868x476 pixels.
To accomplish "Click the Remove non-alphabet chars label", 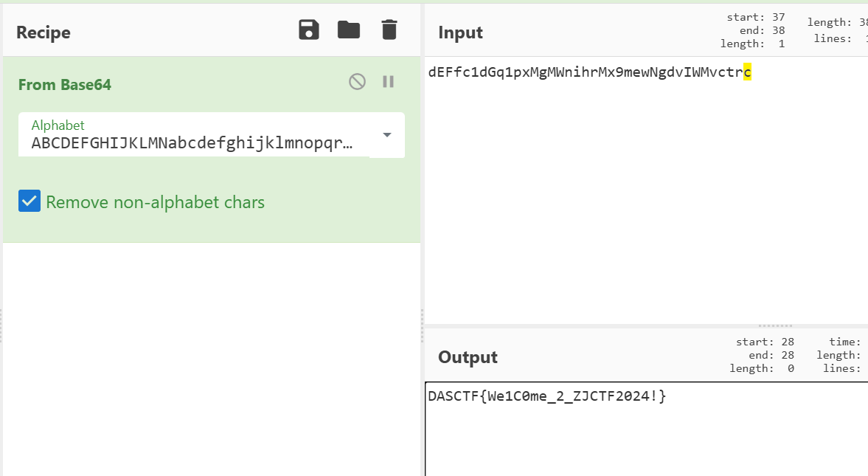I will pos(155,202).
